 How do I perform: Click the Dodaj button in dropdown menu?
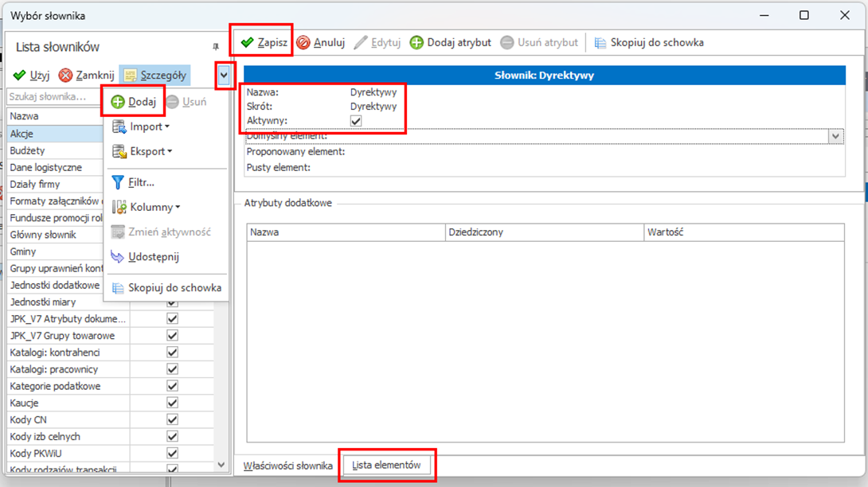coord(133,102)
